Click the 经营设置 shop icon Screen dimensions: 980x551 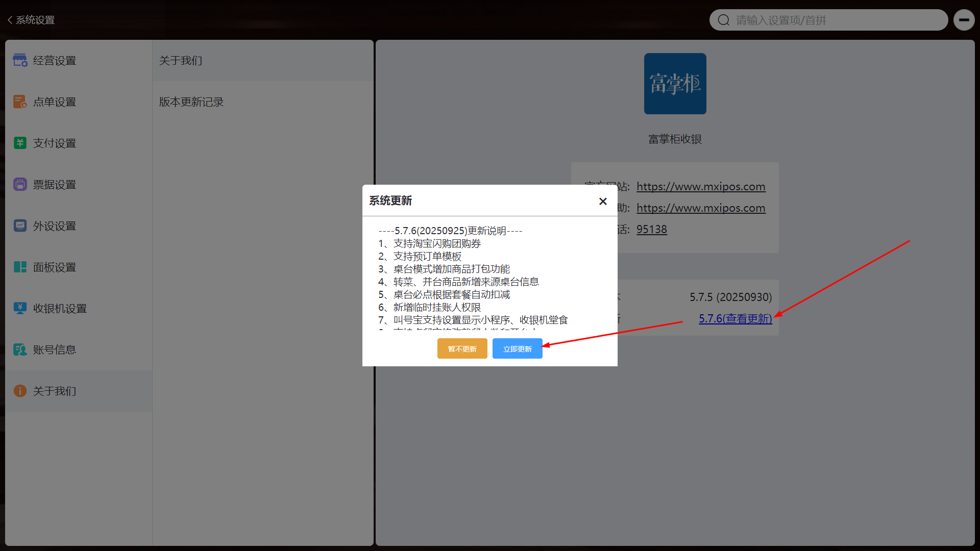tap(20, 60)
